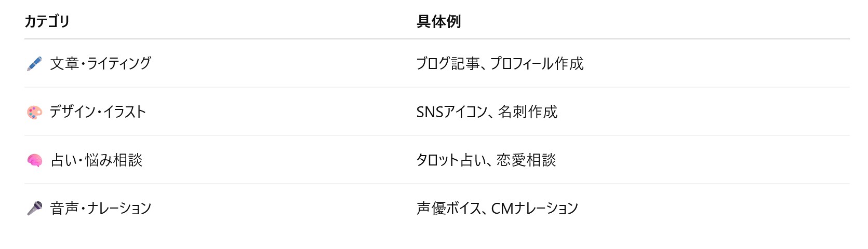Click the brain emoji beside 占い・悩み相談

(x=34, y=160)
